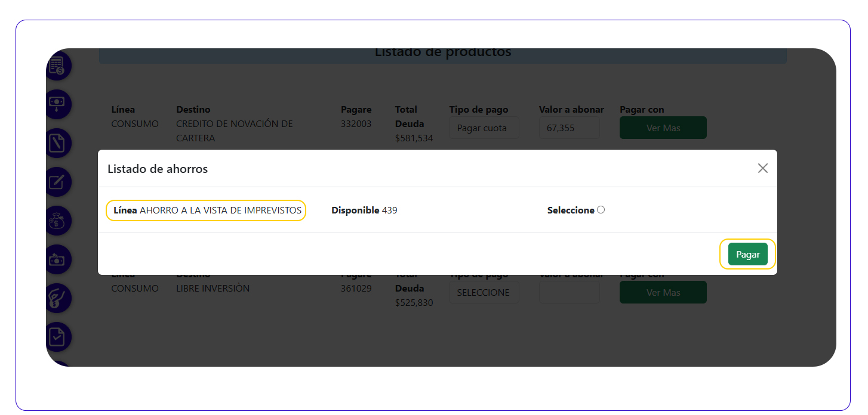Viewport: 868px width, 415px height.
Task: Open the Pagar cuota payment type dropdown
Action: click(x=484, y=128)
